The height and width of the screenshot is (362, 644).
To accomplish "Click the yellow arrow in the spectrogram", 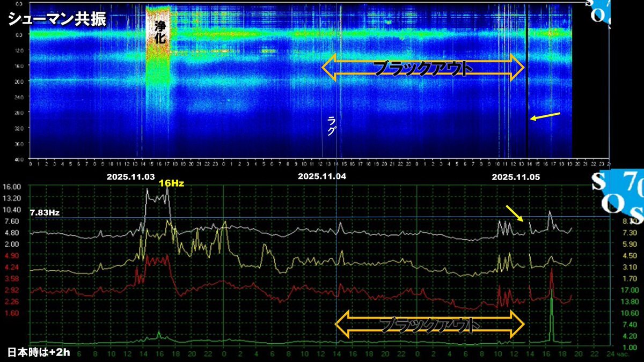I will coord(545,116).
